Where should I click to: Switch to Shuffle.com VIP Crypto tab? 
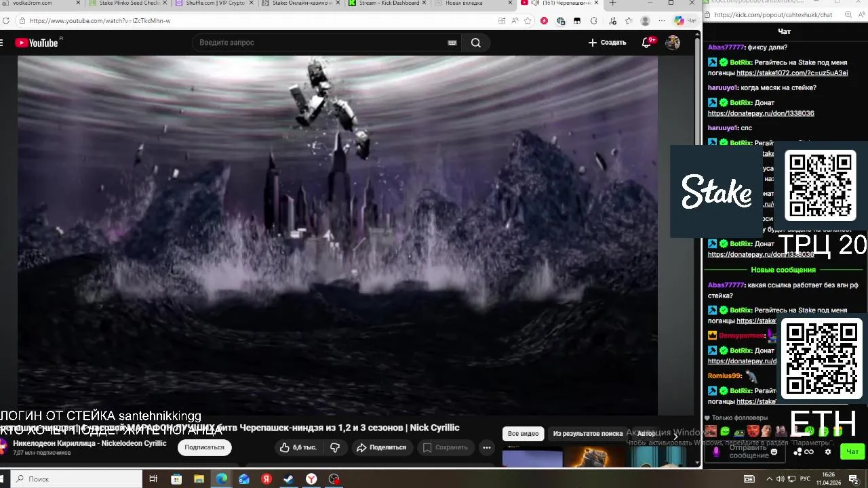tap(216, 3)
